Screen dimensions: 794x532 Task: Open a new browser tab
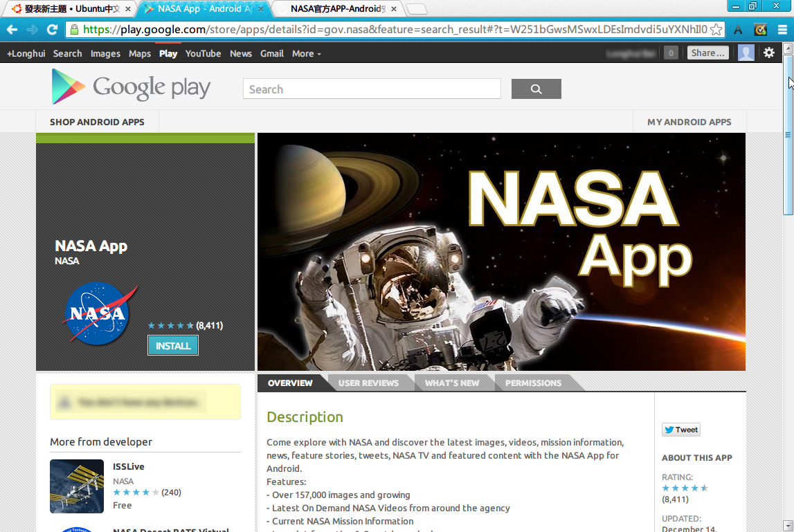pyautogui.click(x=416, y=9)
